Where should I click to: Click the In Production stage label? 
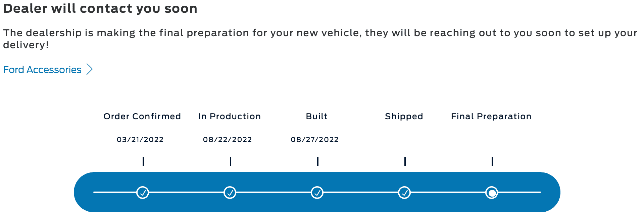pyautogui.click(x=230, y=116)
